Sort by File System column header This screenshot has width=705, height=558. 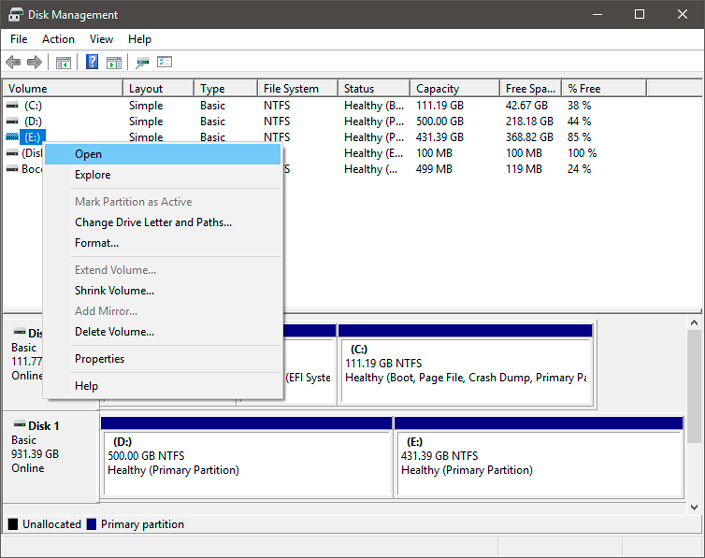coord(298,89)
